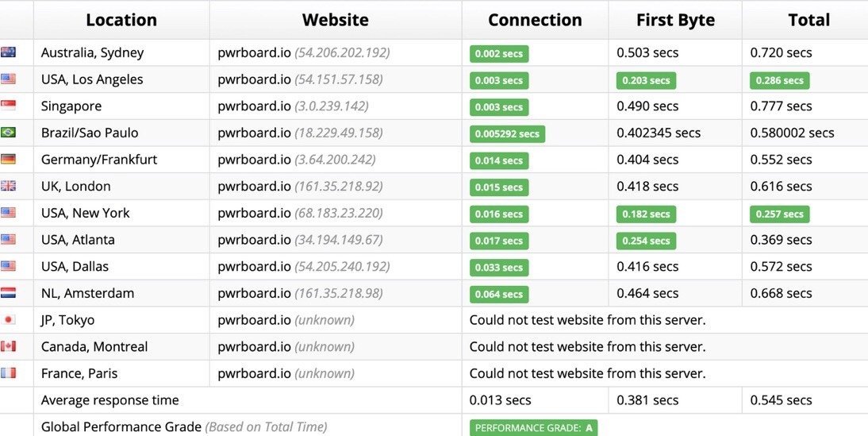Click the Brazil flag icon
Viewport: 868px width, 436px height.
[8, 133]
